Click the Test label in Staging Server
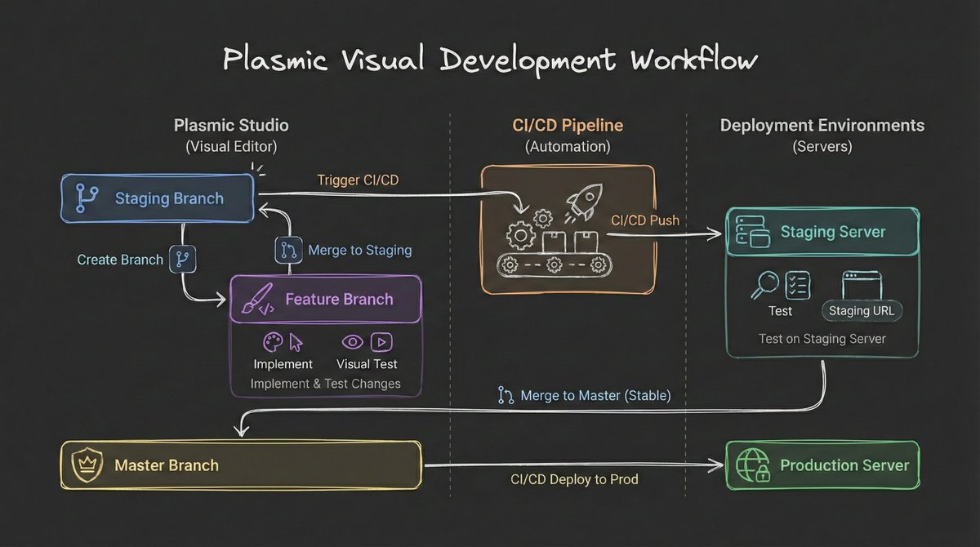 (781, 311)
